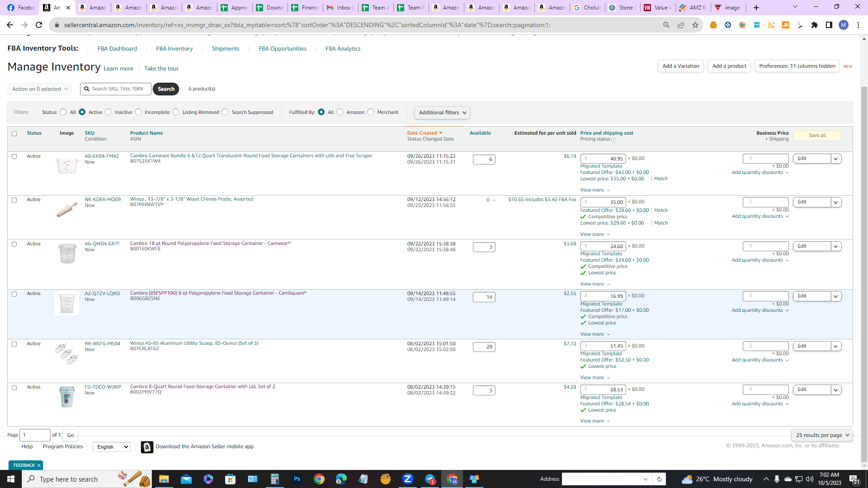Open the FBA Inventory tab
868x488 pixels.
174,49
